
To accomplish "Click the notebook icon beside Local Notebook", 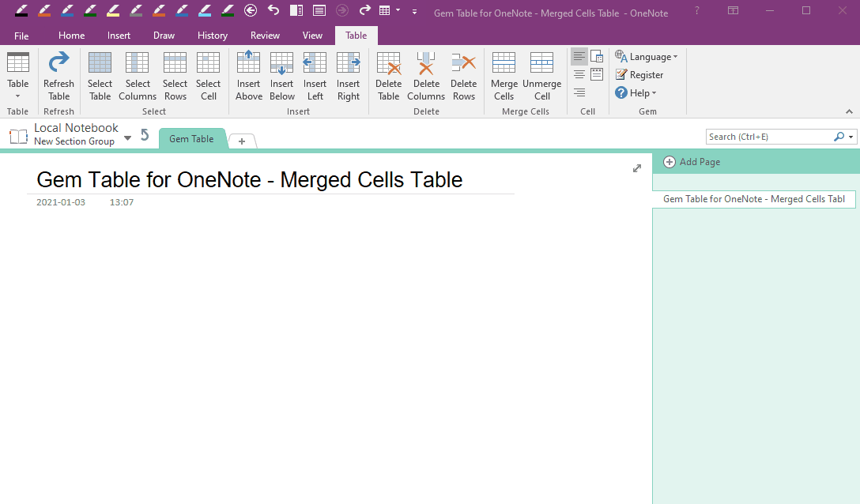I will (x=18, y=136).
